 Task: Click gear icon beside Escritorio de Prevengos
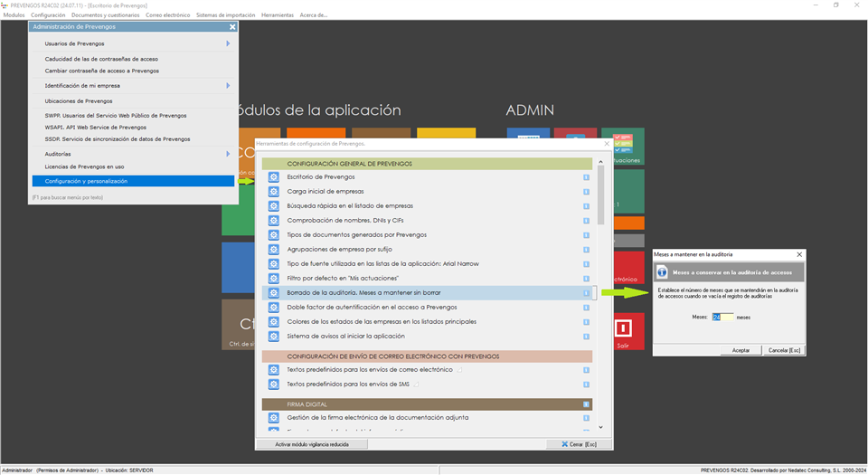273,177
